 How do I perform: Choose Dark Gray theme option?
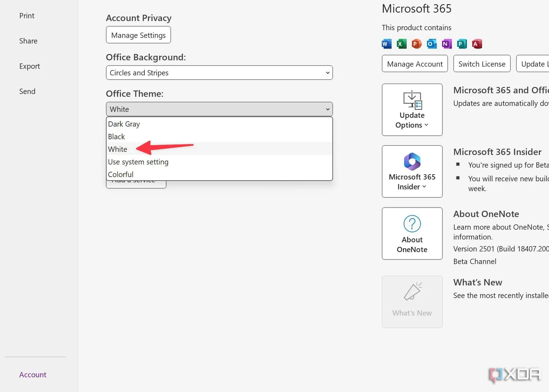(x=219, y=124)
